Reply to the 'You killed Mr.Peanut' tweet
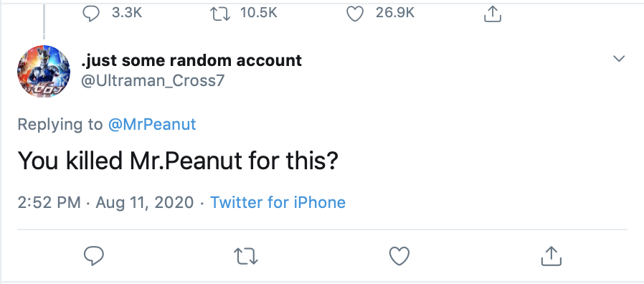644x284 pixels. (94, 255)
